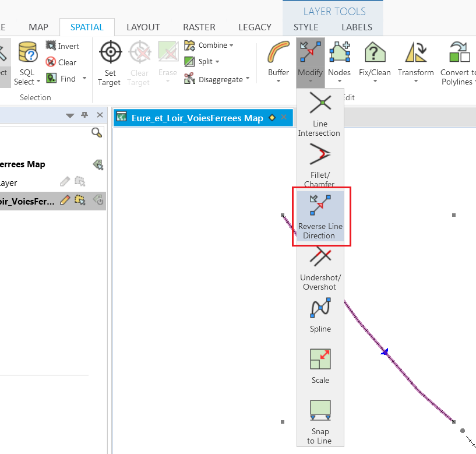Toggle editable pencil for VoiesFer layer
The width and height of the screenshot is (476, 454).
65,200
